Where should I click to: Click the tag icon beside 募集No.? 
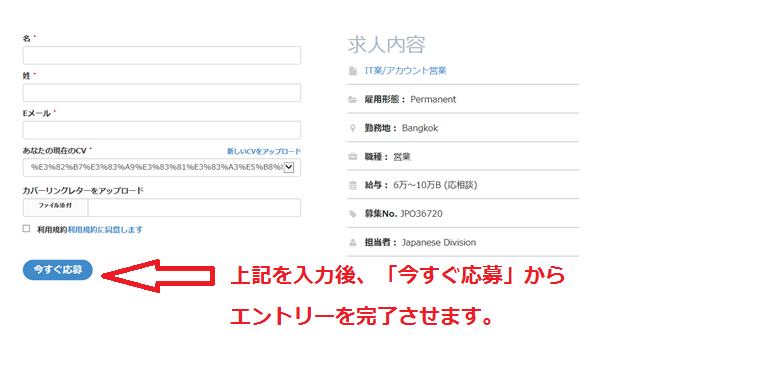click(x=353, y=214)
